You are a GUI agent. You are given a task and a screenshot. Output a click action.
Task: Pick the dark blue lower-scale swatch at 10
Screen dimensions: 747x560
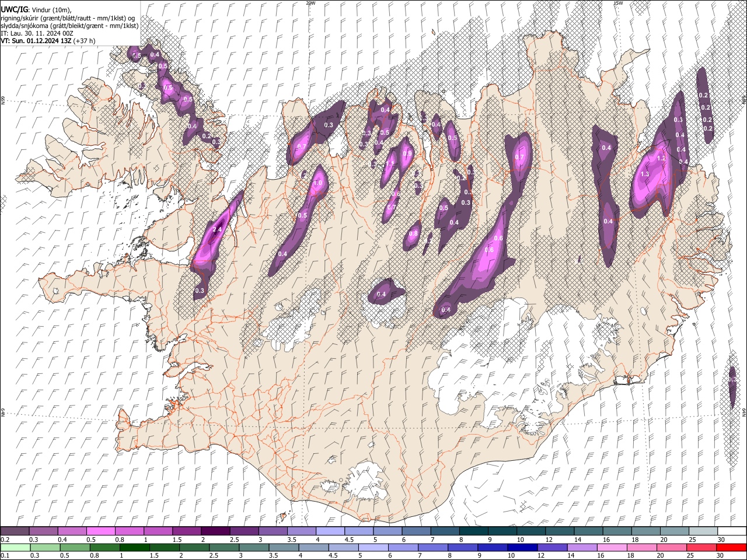(522, 547)
